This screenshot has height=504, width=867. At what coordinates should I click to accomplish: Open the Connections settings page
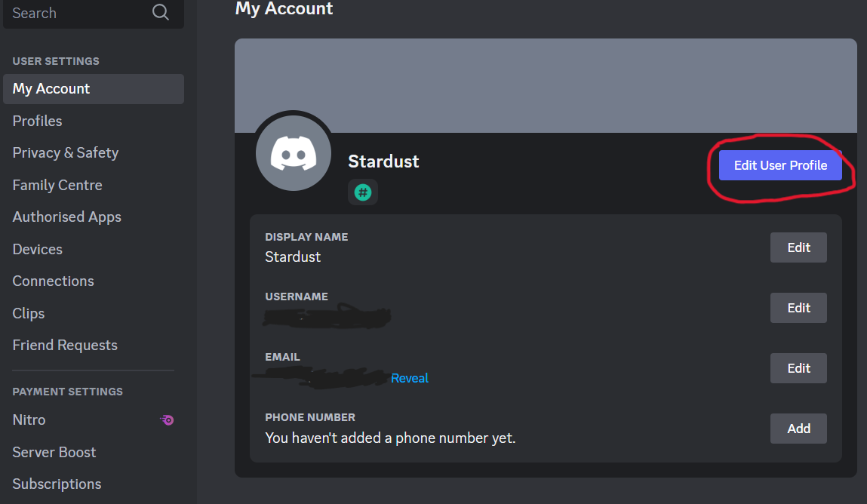point(53,281)
